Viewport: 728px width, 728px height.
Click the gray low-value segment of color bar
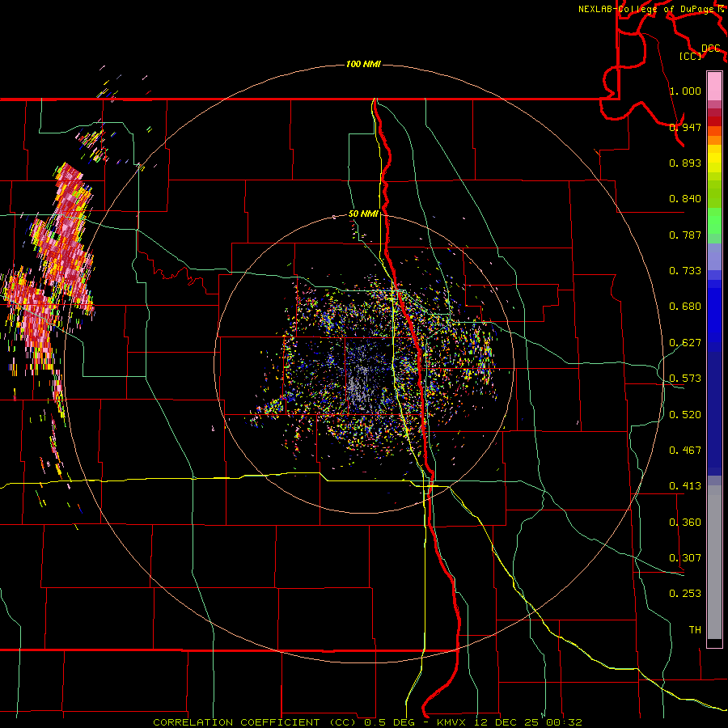click(x=714, y=562)
